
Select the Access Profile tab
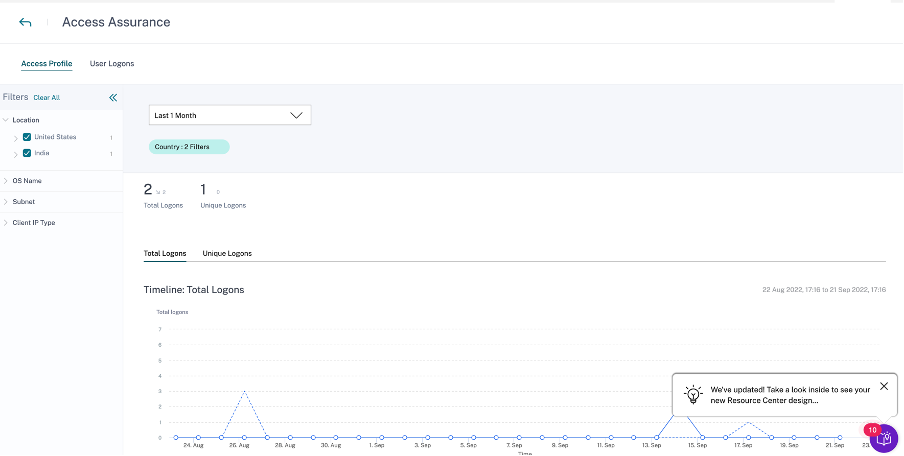[46, 64]
